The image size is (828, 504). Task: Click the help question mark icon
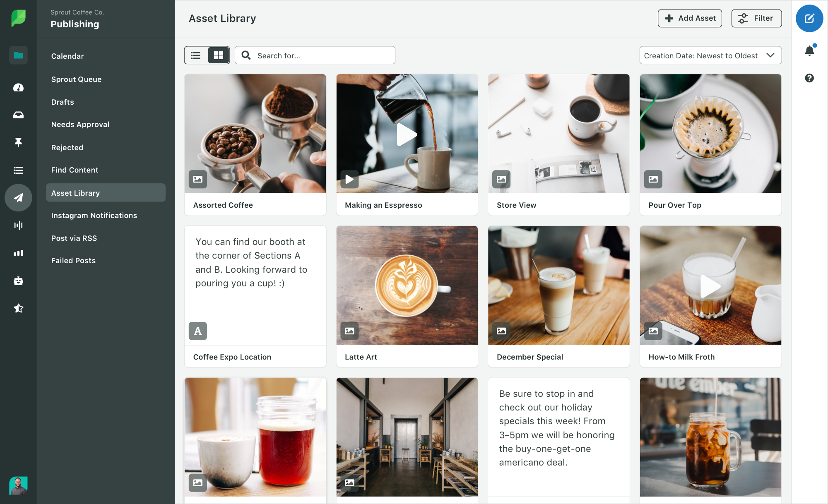pos(810,78)
